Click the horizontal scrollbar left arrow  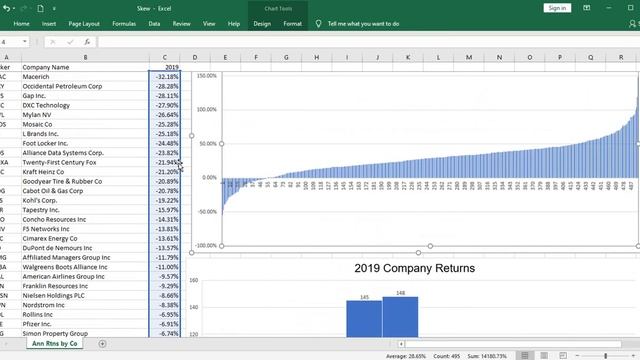[401, 344]
